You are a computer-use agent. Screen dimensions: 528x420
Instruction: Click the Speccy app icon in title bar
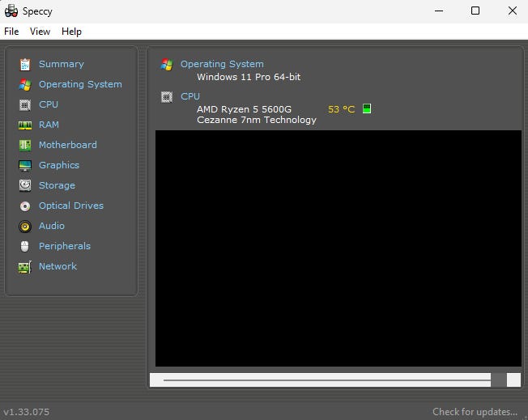tap(11, 11)
